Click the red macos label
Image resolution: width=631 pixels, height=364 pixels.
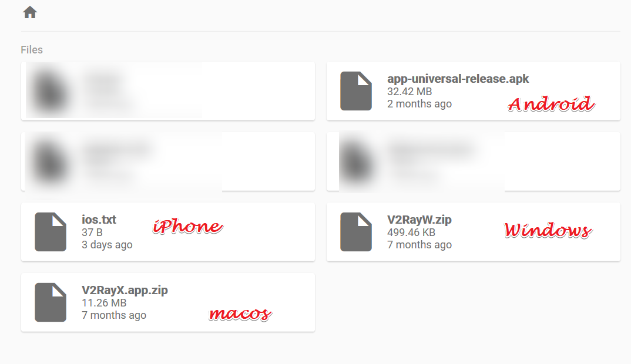pyautogui.click(x=240, y=314)
